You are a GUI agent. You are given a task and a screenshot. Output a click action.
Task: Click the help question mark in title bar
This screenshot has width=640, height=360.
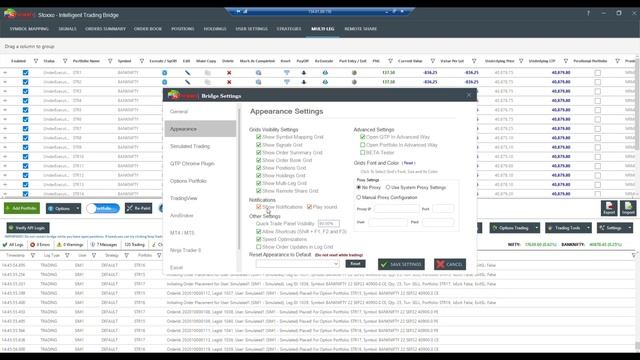pyautogui.click(x=588, y=13)
